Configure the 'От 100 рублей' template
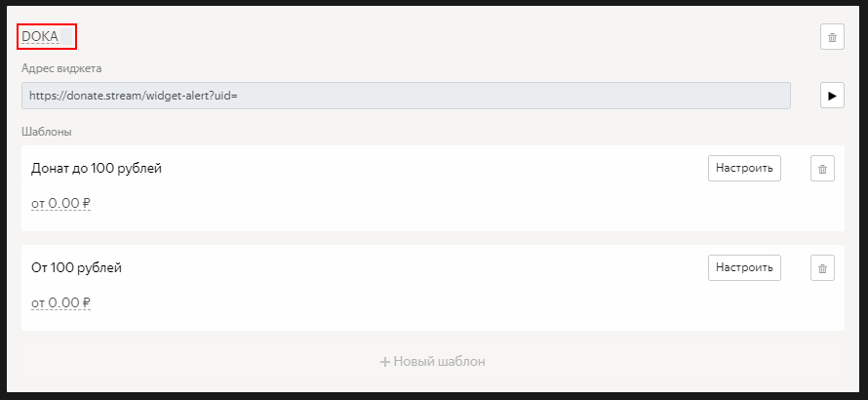The image size is (868, 400). 744,268
